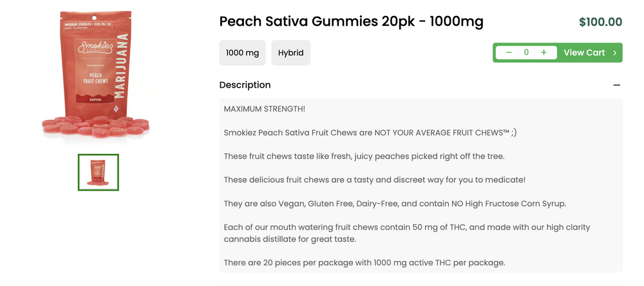Select the small product thumbnail
This screenshot has width=644, height=286.
(x=99, y=172)
